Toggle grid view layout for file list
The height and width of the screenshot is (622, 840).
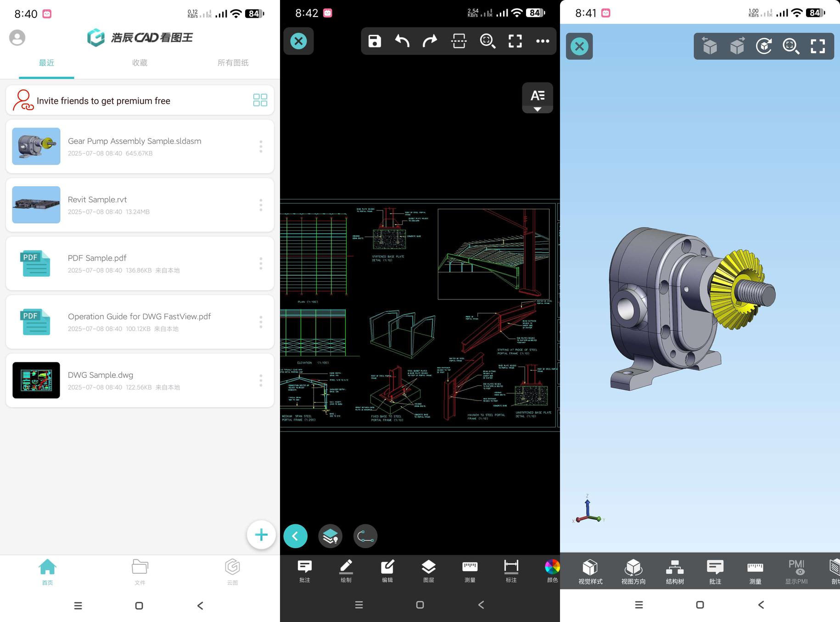tap(260, 100)
